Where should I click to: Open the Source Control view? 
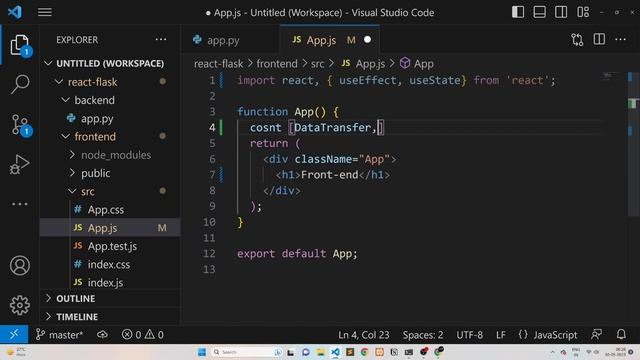tap(20, 124)
